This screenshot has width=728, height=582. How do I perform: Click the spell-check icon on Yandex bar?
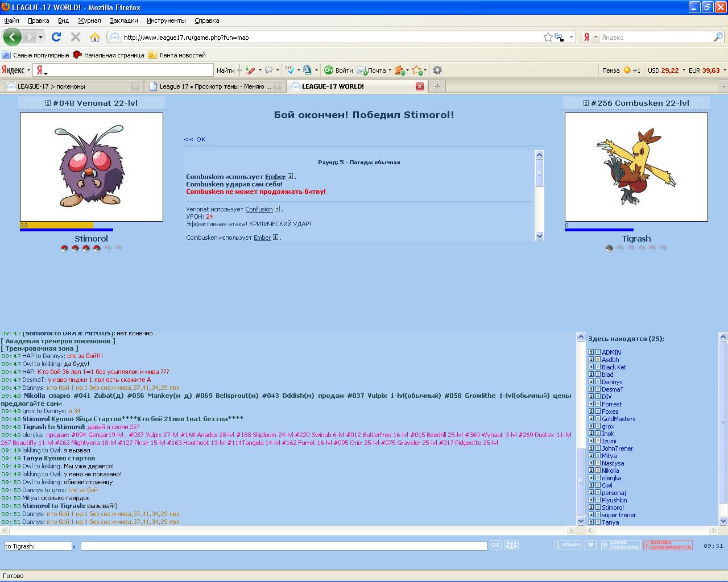tap(290, 70)
